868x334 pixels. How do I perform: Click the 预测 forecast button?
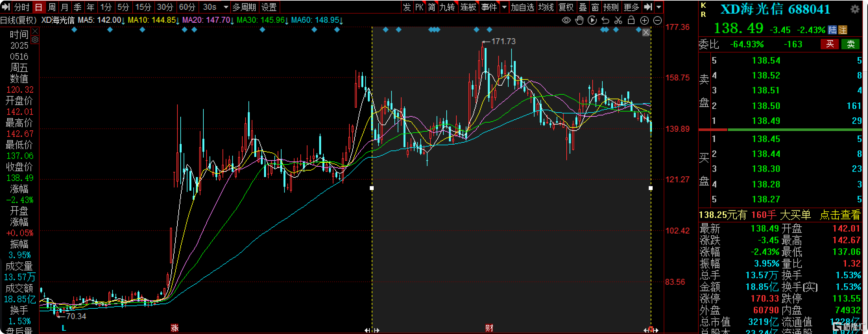tap(611, 7)
